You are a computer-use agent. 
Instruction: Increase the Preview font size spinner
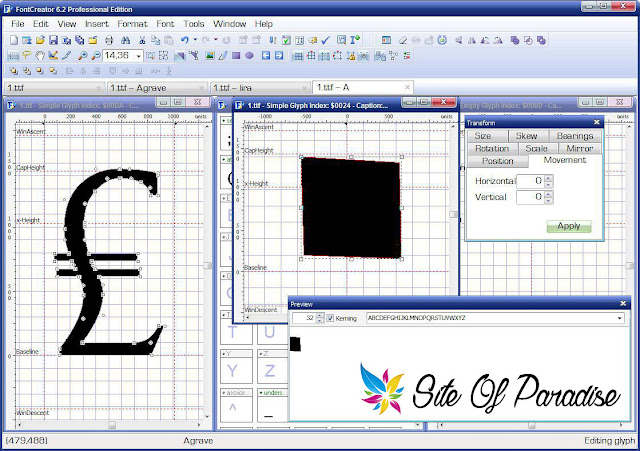coord(320,315)
